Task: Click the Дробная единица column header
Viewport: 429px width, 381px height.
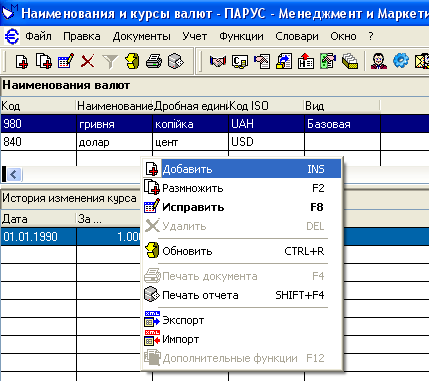Action: pos(191,106)
